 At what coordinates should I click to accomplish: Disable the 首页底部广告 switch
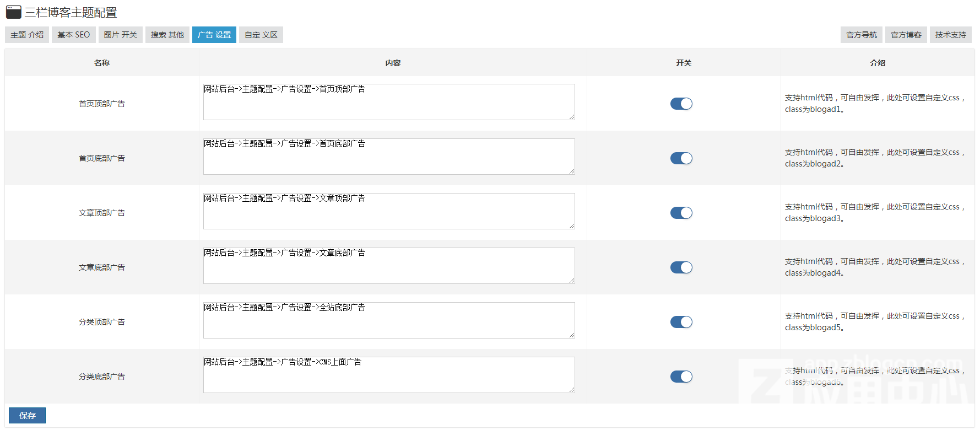point(681,158)
